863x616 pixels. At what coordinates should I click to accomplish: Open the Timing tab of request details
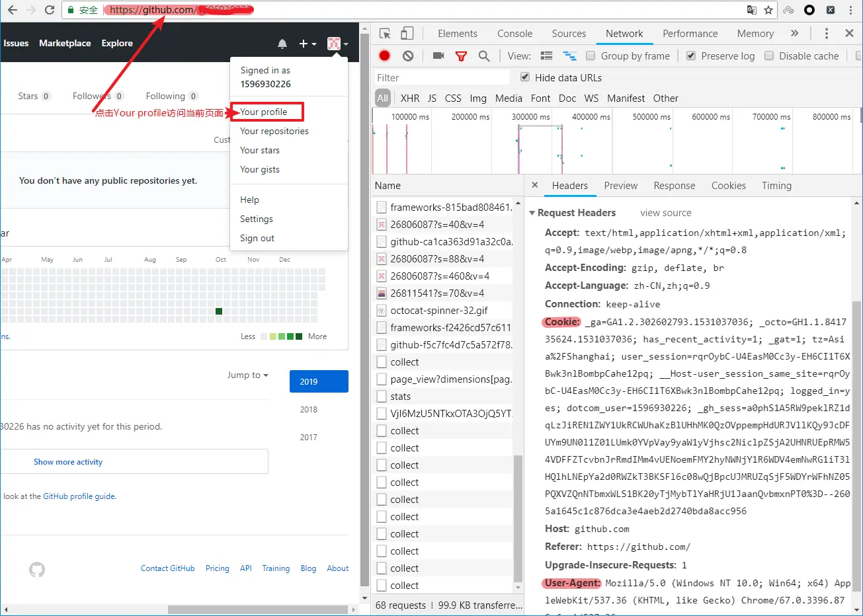776,186
